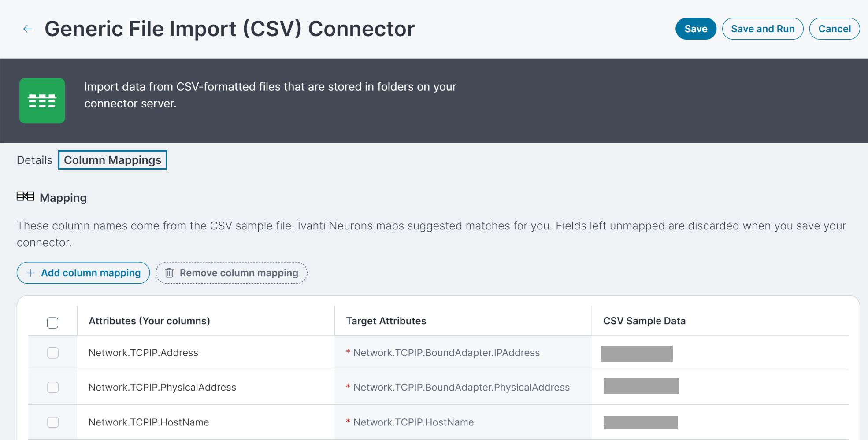Check the Network.TCPIP.Address row checkbox
The image size is (868, 440).
pos(53,353)
